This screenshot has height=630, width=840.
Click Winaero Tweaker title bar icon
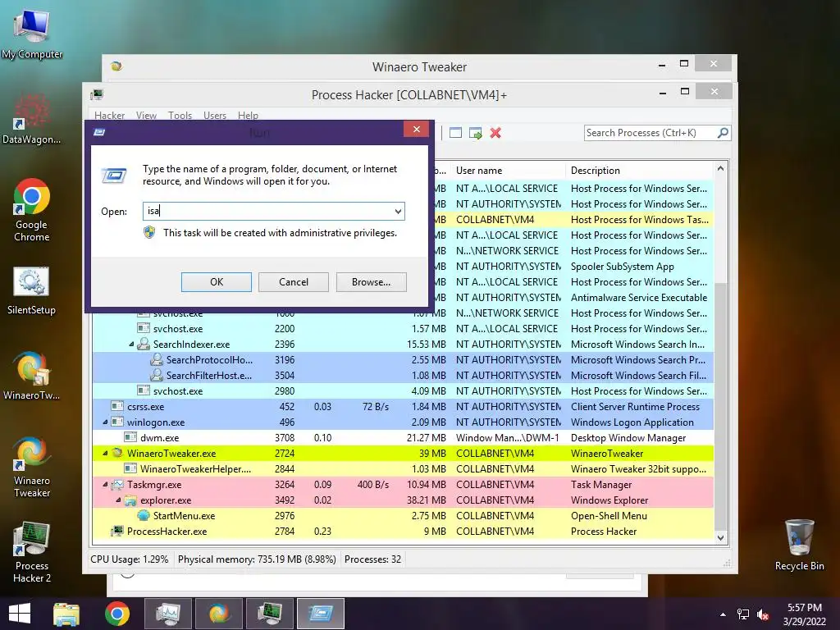116,66
